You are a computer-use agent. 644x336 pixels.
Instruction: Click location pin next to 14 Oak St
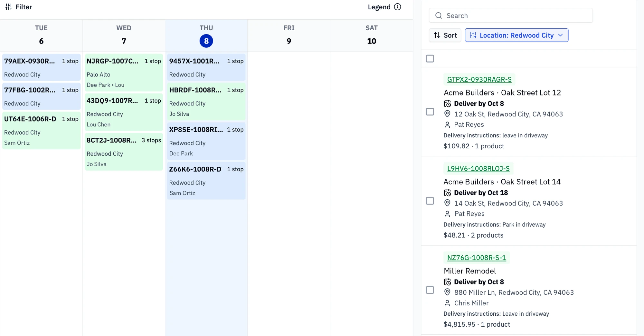447,203
